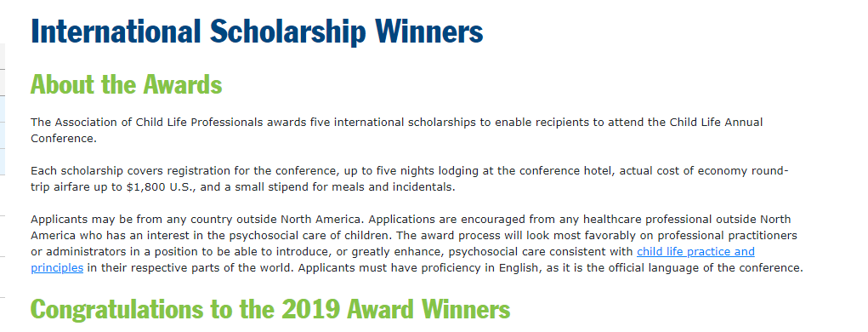Open the "child life practice and" link
This screenshot has width=868, height=332.
(695, 252)
